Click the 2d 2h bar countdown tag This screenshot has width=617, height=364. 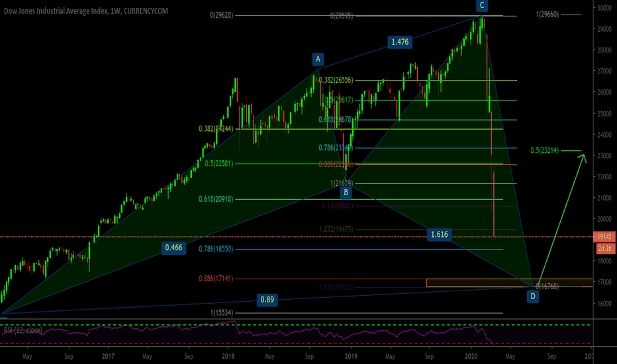click(x=605, y=248)
